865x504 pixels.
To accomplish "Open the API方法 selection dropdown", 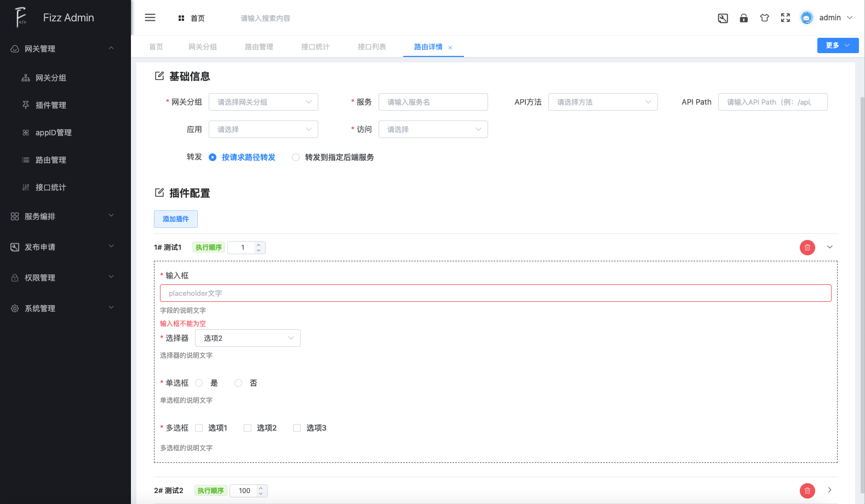I will click(603, 102).
